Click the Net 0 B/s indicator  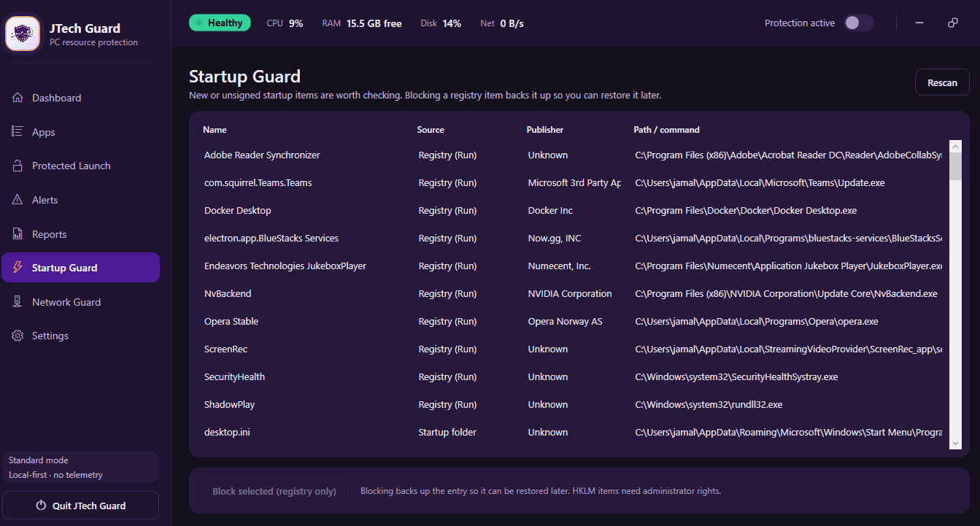pyautogui.click(x=502, y=23)
